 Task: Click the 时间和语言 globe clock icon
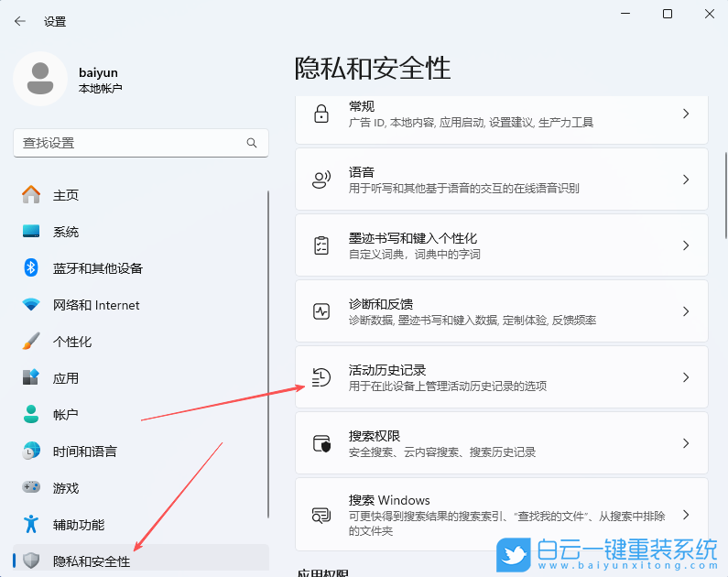[x=31, y=451]
